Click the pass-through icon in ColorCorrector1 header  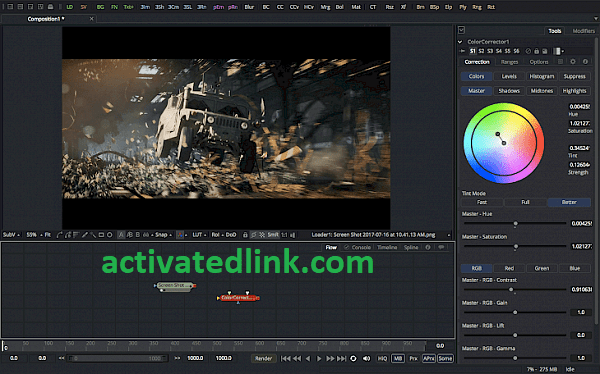528,51
